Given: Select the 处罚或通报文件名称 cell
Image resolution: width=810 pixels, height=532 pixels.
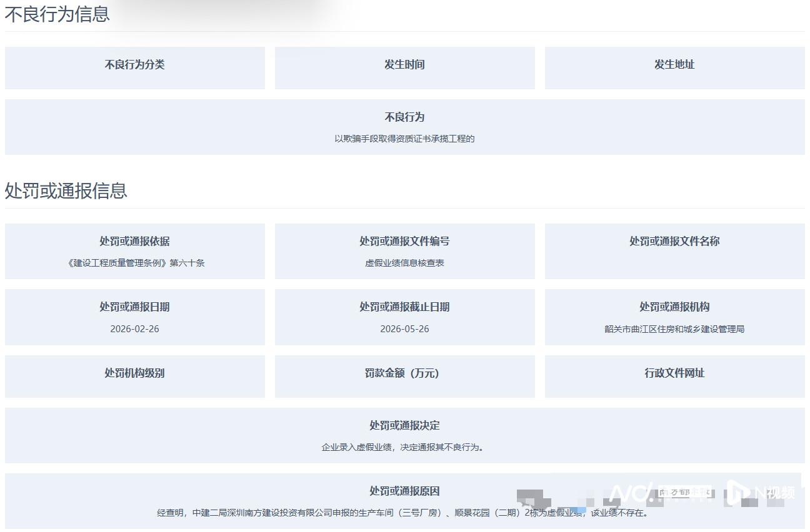Looking at the screenshot, I should [x=674, y=240].
